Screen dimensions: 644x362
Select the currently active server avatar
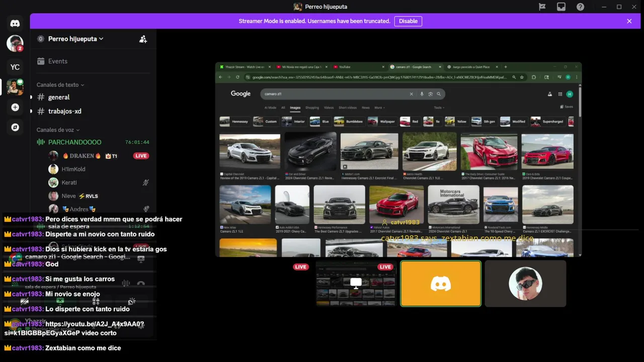pos(15,87)
